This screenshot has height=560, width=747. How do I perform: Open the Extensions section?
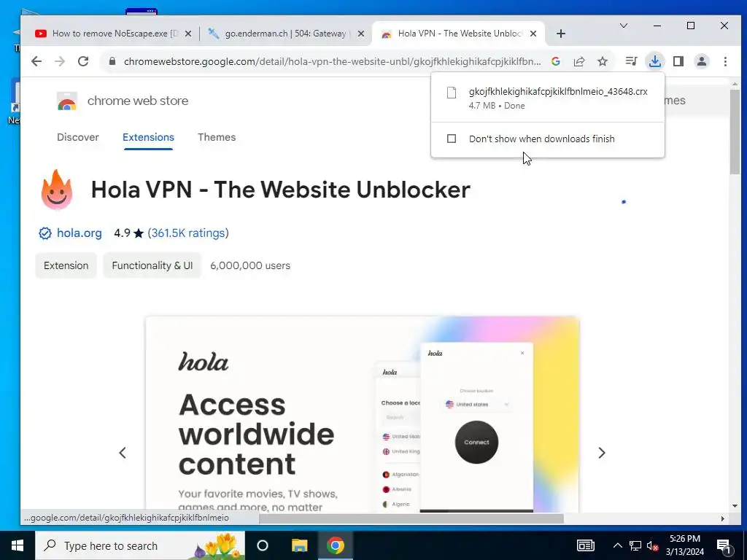148,137
